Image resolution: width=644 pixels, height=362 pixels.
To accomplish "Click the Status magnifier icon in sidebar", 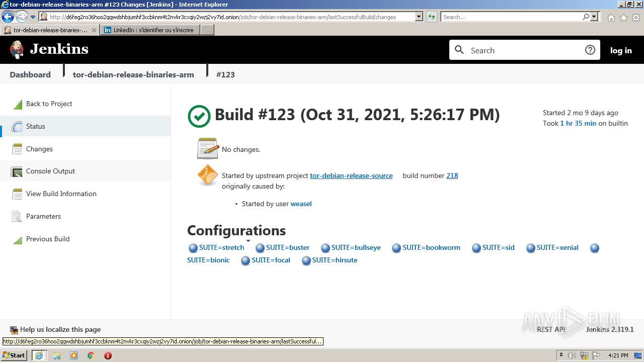I will coord(18,127).
